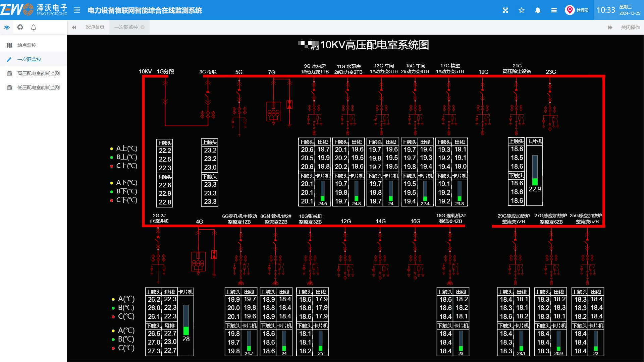
Task: Click the 7G transformer symbol in diagram
Action: (273, 112)
